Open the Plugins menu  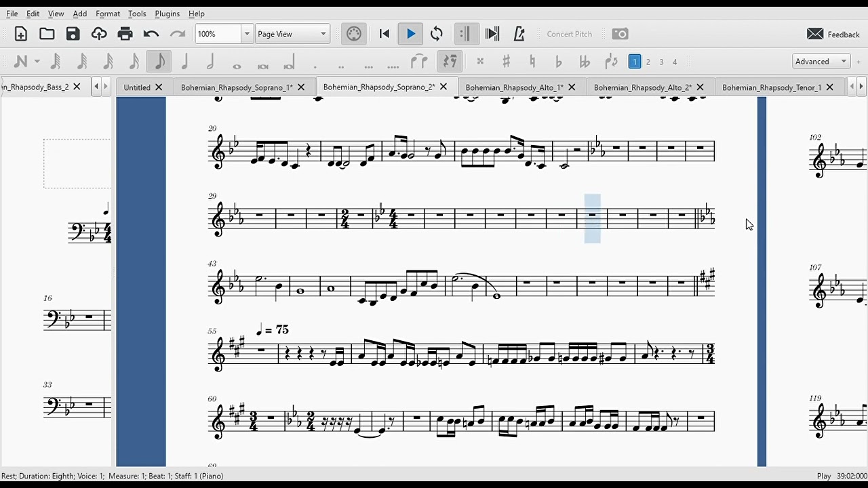coord(167,14)
